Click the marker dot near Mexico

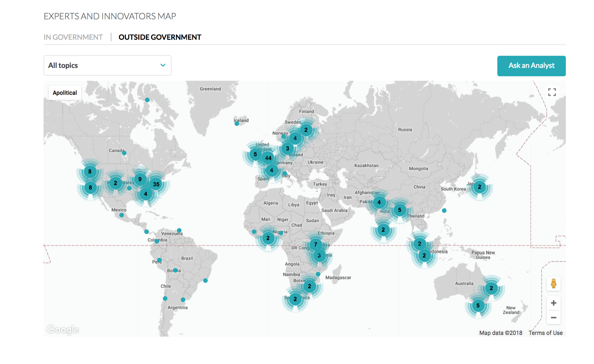(122, 215)
